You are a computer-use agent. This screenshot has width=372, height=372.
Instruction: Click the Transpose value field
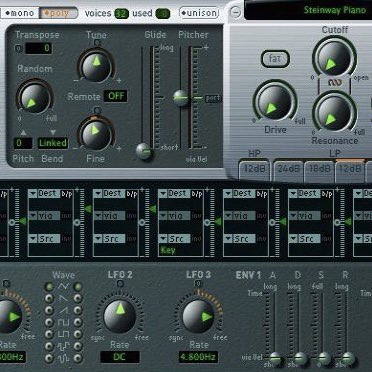point(38,49)
